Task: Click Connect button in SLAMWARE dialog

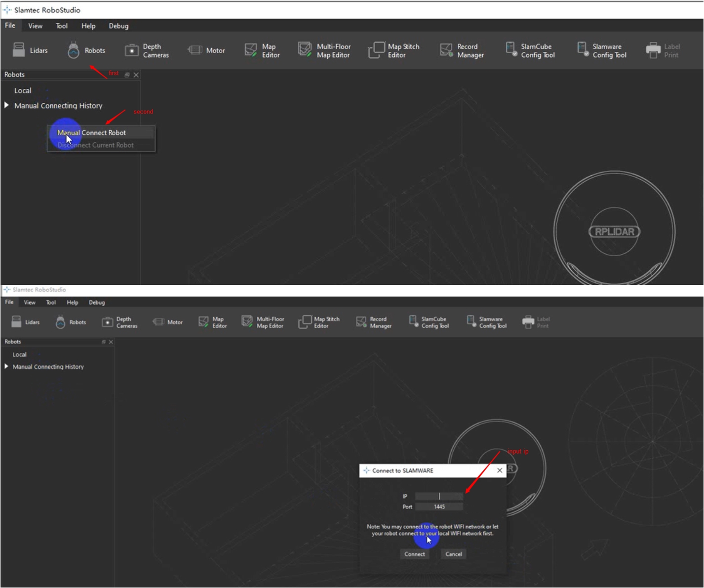Action: (x=415, y=554)
